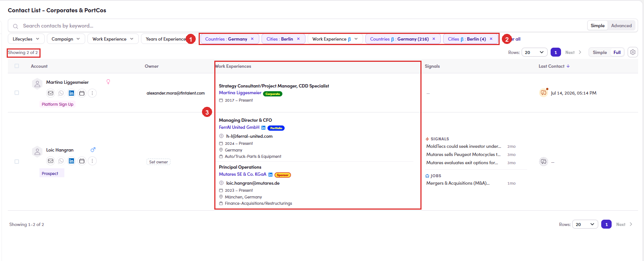Click male gender icon beside Loic Hangran
Viewport: 644px width, 261px height.
tap(93, 150)
